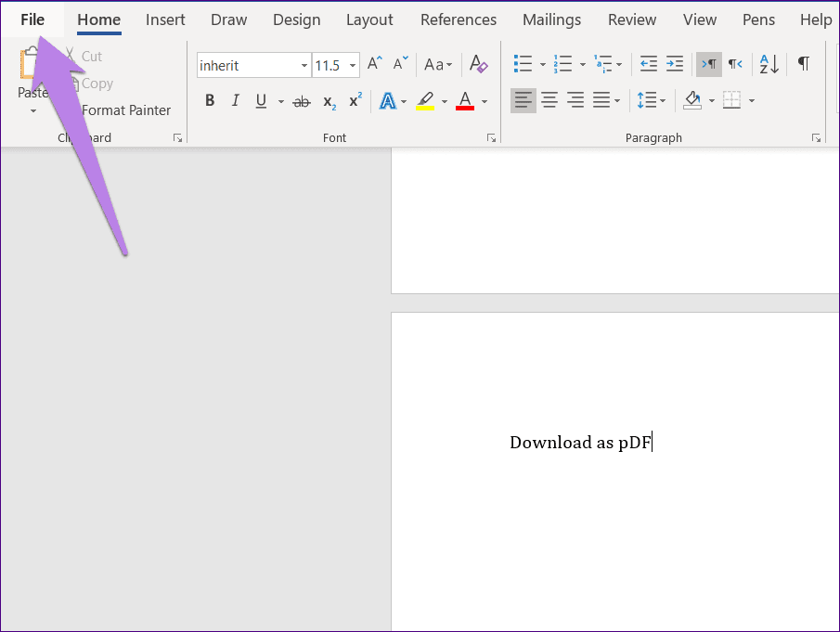This screenshot has height=632, width=840.
Task: Increase font size with grow icon
Action: (374, 64)
